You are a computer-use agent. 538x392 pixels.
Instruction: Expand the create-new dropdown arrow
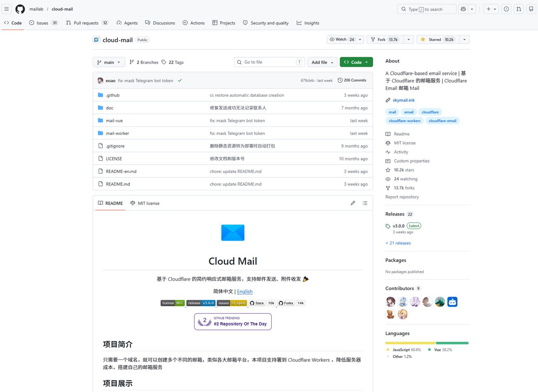tap(495, 9)
